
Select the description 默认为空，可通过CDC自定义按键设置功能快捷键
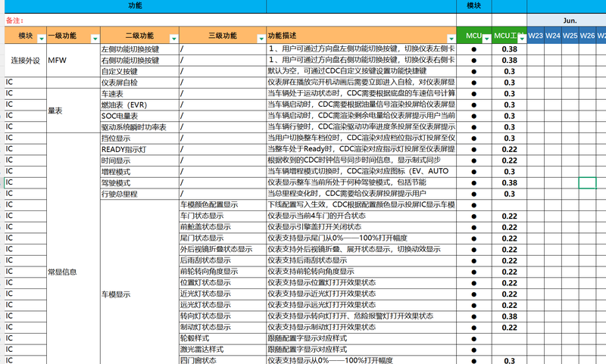361,71
